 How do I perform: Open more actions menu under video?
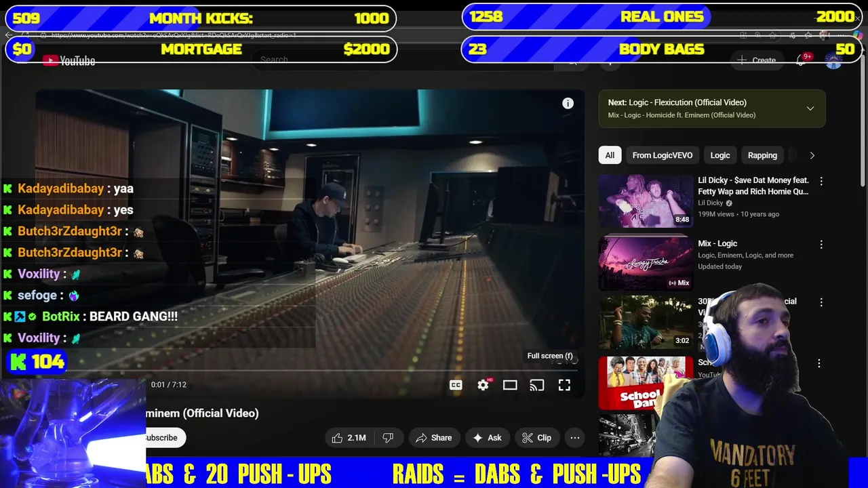(575, 438)
